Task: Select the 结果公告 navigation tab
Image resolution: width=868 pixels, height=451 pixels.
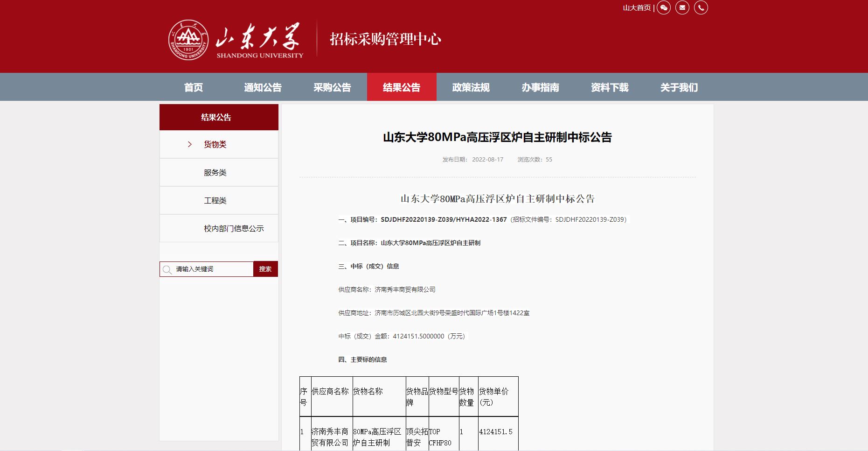Action: coord(402,87)
